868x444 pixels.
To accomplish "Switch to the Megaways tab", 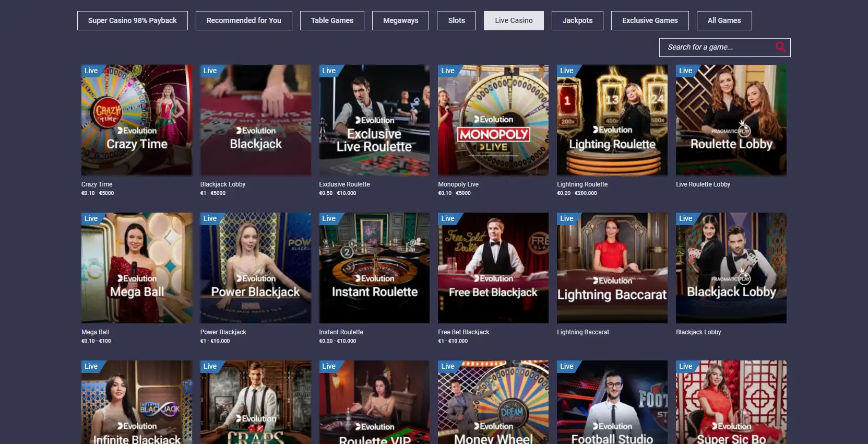I will click(x=401, y=20).
